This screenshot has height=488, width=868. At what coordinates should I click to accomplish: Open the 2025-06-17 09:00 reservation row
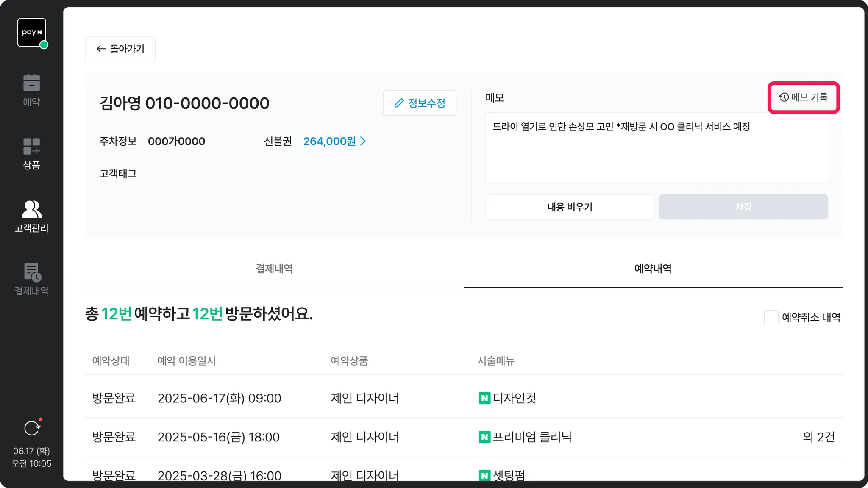click(x=219, y=398)
